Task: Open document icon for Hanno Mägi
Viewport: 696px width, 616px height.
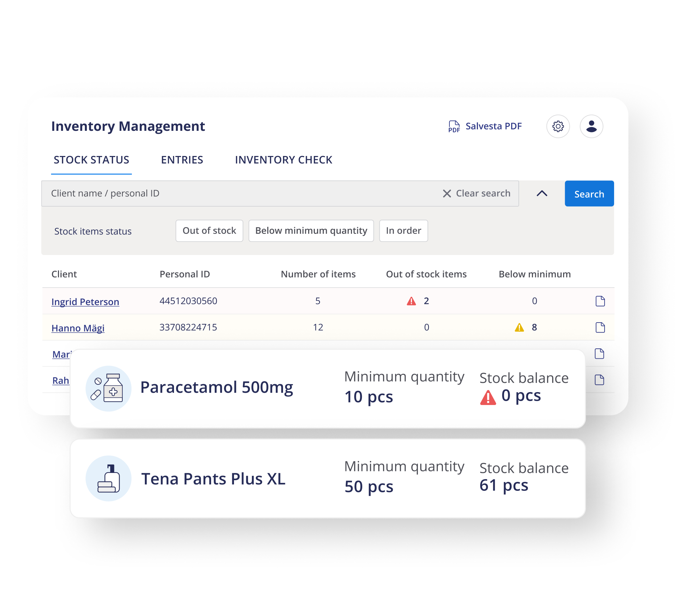Action: tap(600, 328)
